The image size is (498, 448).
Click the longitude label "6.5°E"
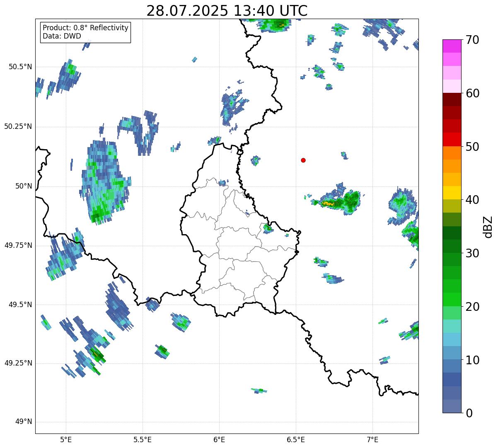click(x=296, y=439)
